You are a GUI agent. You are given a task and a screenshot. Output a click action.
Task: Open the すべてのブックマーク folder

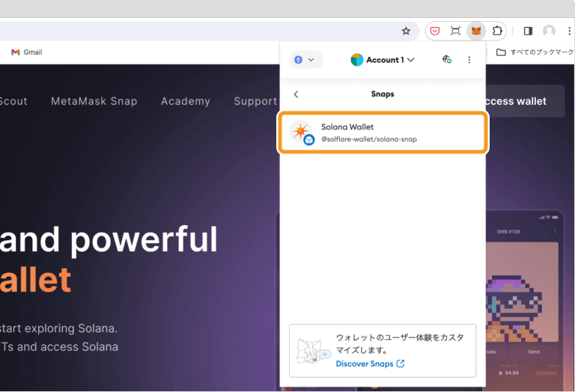[535, 52]
